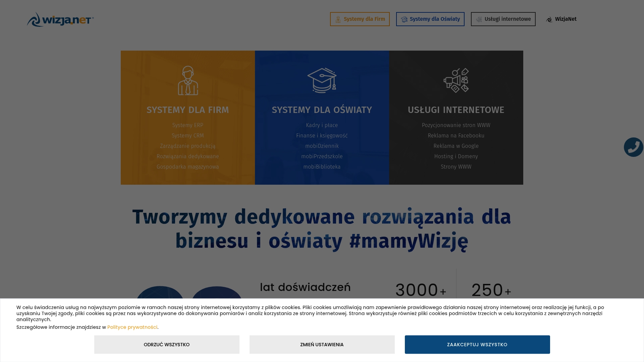Open the WizjaNet nav menu item

coord(561,19)
